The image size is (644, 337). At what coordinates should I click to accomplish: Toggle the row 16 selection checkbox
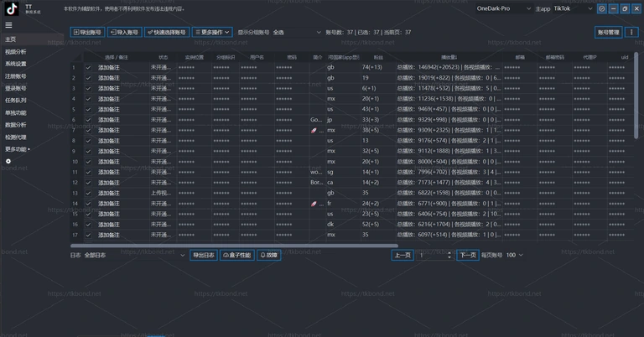click(x=88, y=225)
